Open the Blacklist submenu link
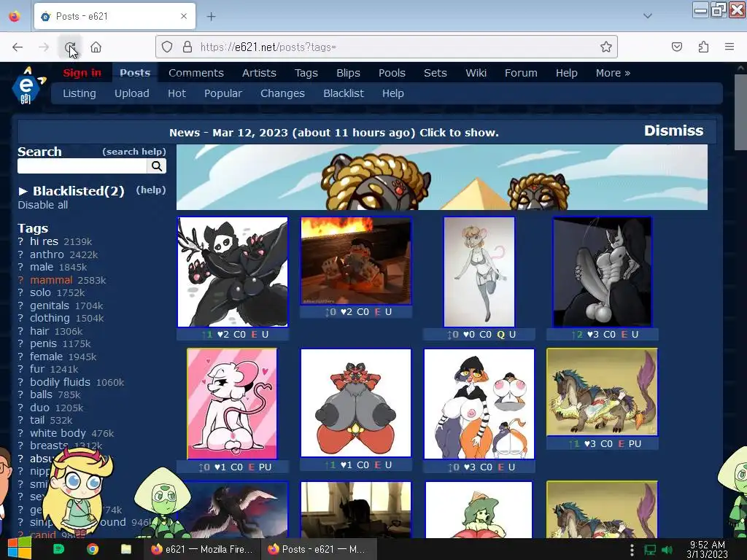 [344, 93]
